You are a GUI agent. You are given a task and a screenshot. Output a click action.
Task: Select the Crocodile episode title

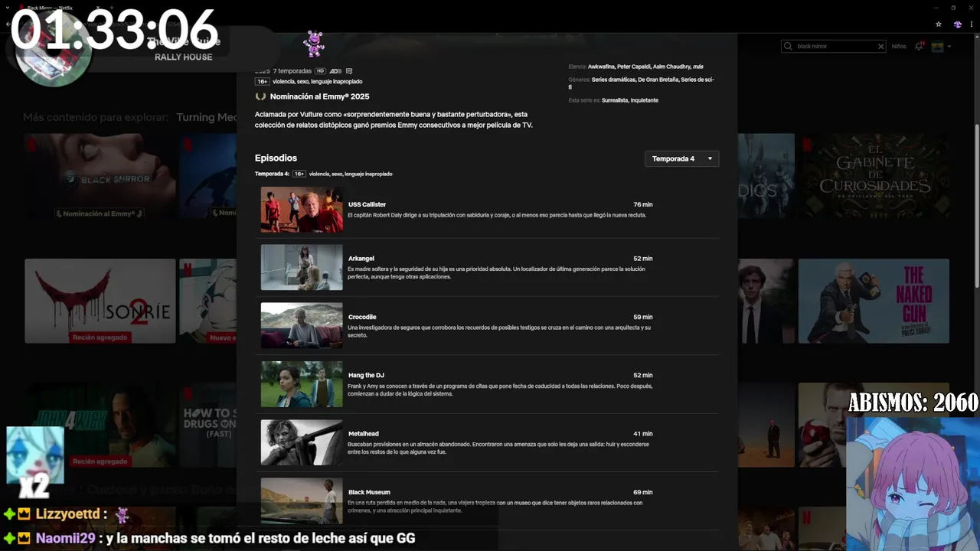point(362,317)
